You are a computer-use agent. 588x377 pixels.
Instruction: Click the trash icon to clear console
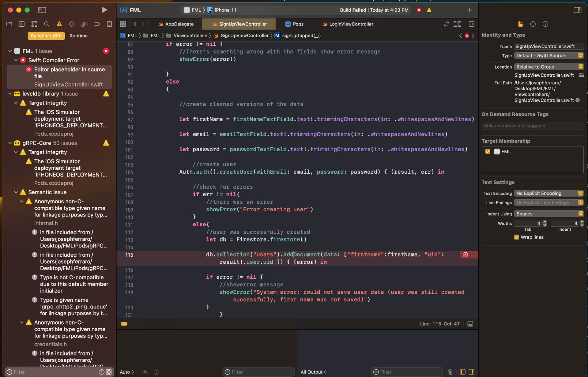click(450, 372)
